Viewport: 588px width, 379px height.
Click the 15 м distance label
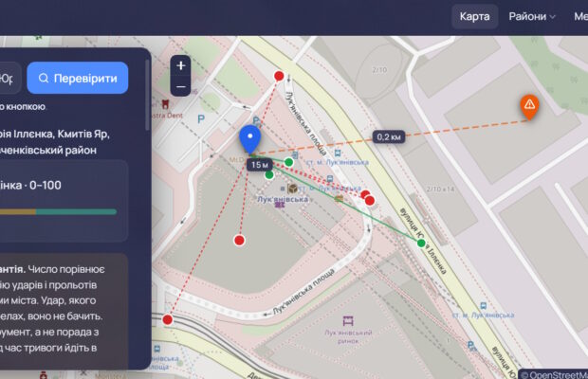coord(260,165)
